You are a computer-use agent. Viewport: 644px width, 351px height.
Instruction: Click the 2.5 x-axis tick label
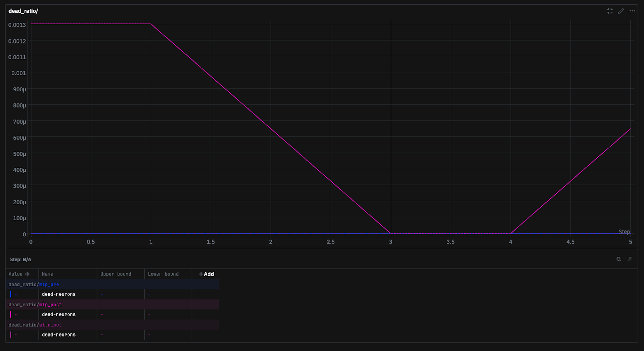[x=330, y=242]
